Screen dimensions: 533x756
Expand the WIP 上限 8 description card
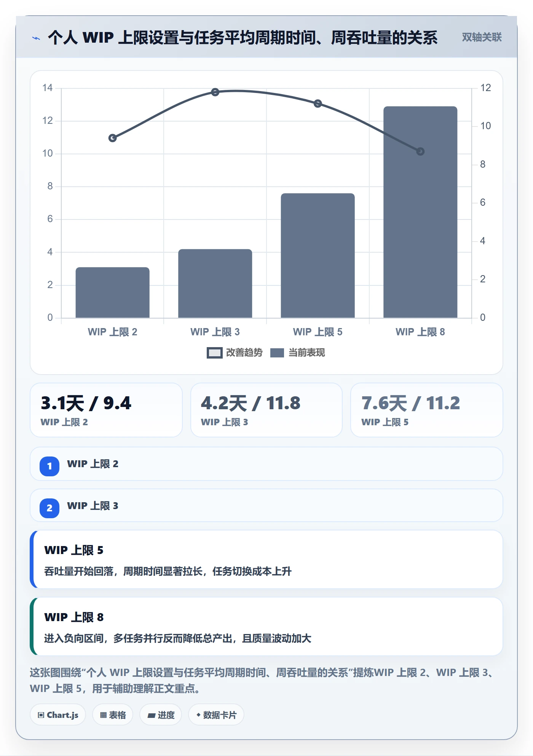click(266, 626)
